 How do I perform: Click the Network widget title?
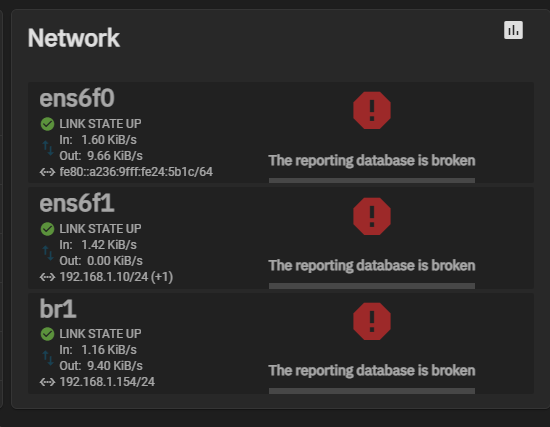[74, 38]
